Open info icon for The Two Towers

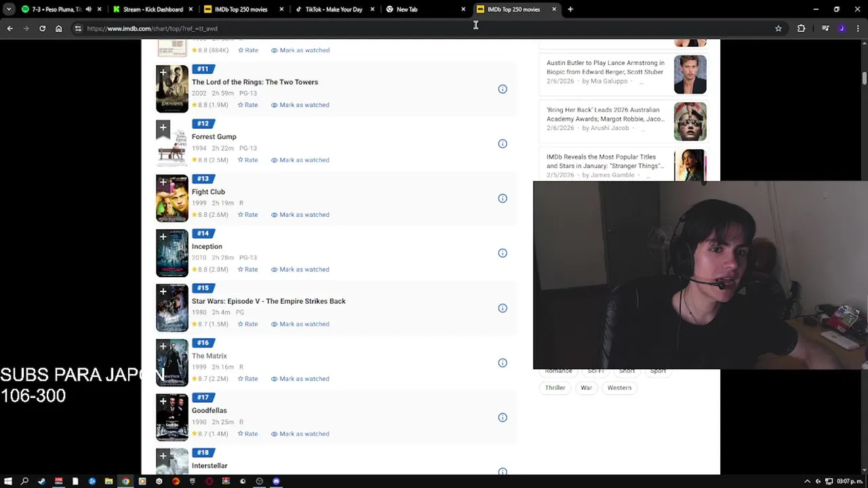click(x=502, y=89)
